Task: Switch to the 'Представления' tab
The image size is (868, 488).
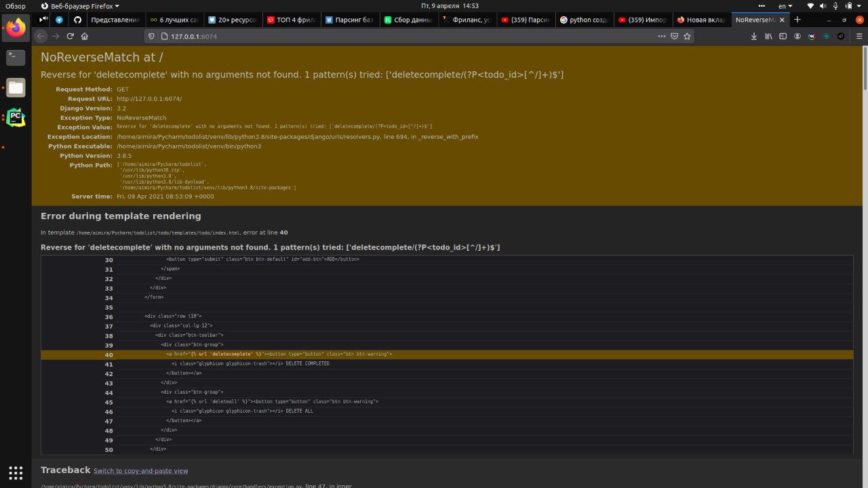Action: pos(115,20)
